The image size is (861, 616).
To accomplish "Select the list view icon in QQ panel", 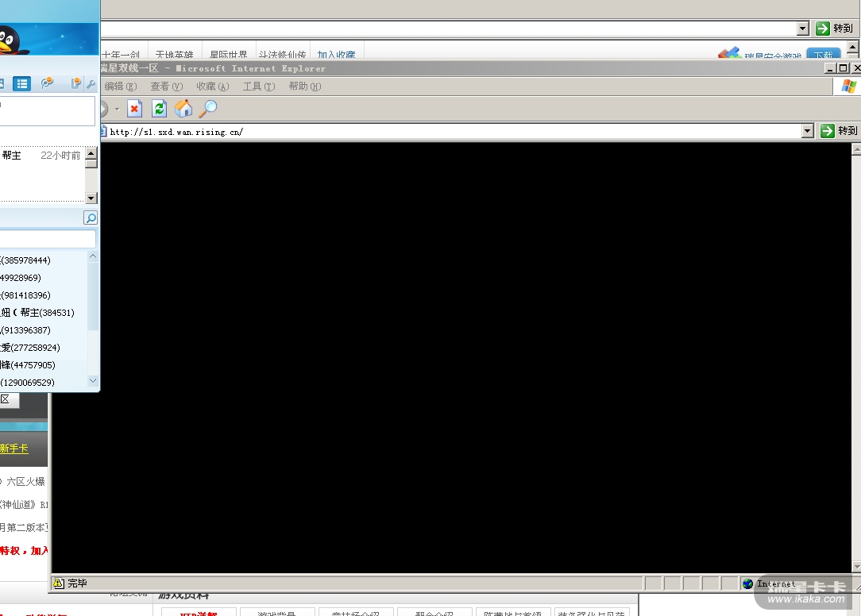I will click(x=22, y=83).
